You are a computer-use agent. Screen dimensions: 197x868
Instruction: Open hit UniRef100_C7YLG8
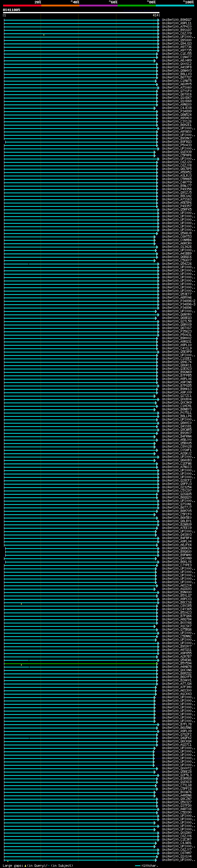tap(177, 785)
